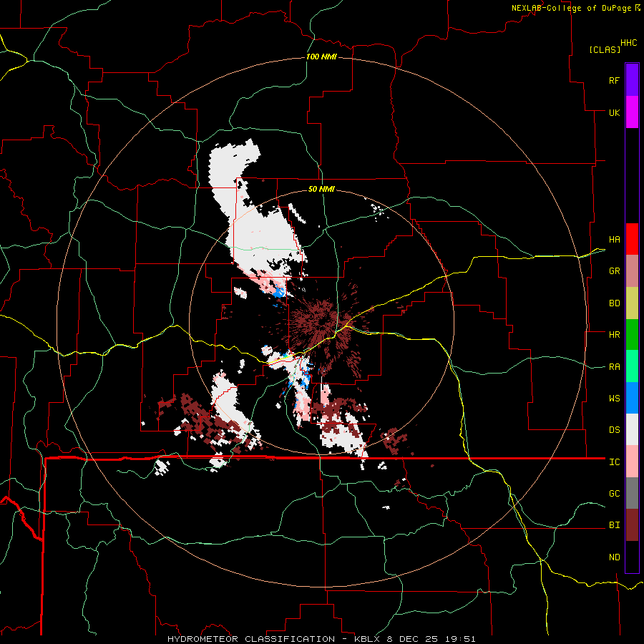This screenshot has width=644, height=644.
Task: Click the magenta UK color swatch
Action: tap(632, 112)
